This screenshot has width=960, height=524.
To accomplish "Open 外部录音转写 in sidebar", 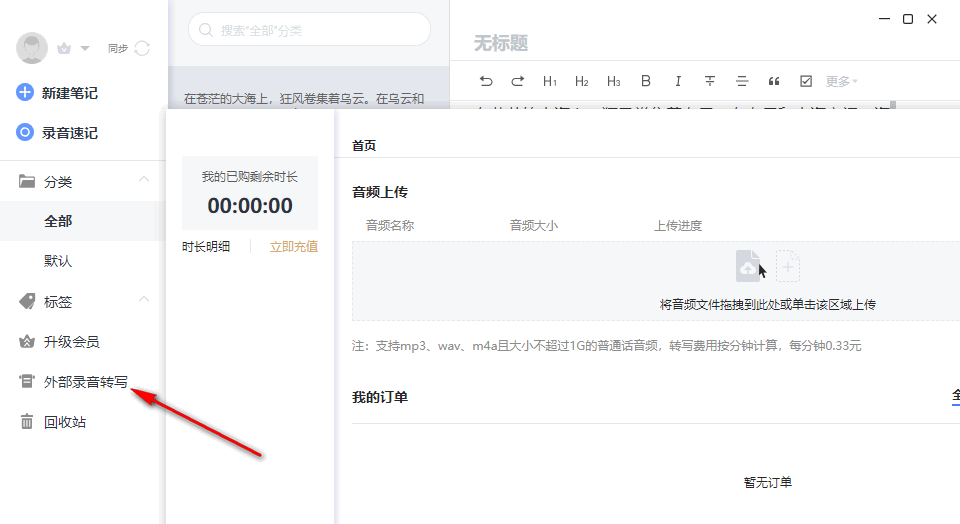I will pos(85,381).
